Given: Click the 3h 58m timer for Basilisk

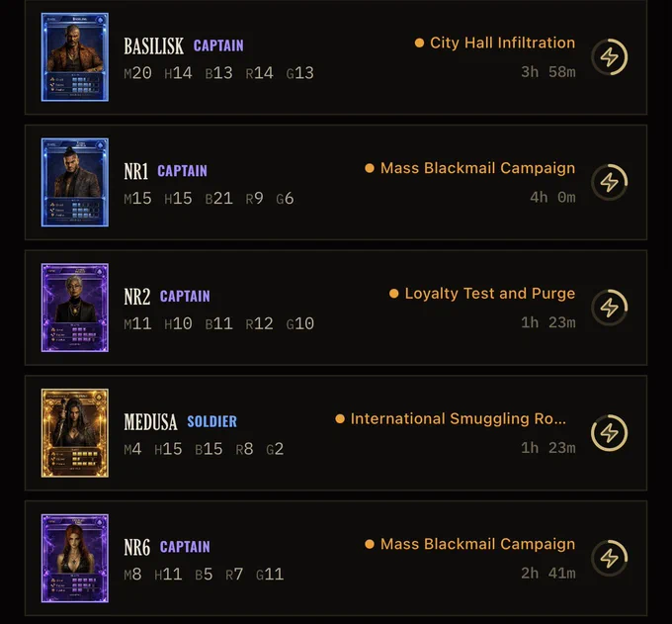Looking at the screenshot, I should [548, 72].
